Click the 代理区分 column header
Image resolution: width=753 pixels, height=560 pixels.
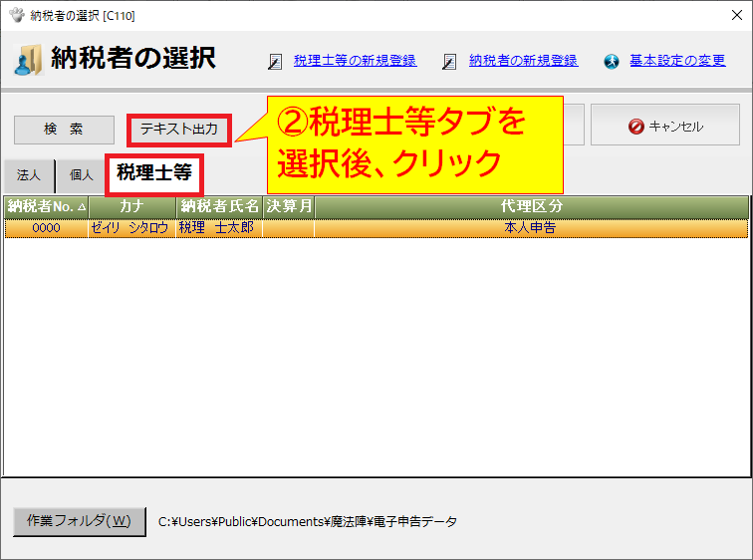pos(531,206)
